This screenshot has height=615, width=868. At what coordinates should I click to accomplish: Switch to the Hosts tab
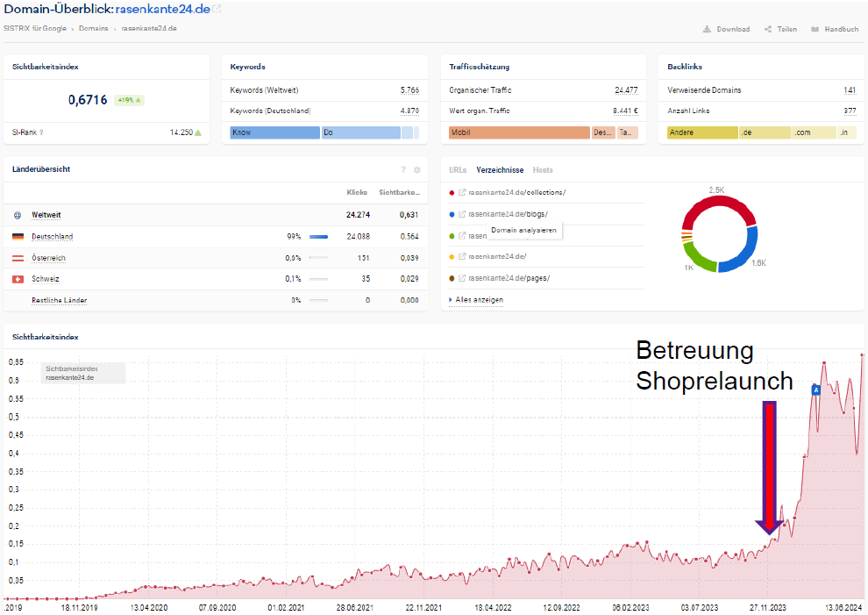click(x=543, y=170)
